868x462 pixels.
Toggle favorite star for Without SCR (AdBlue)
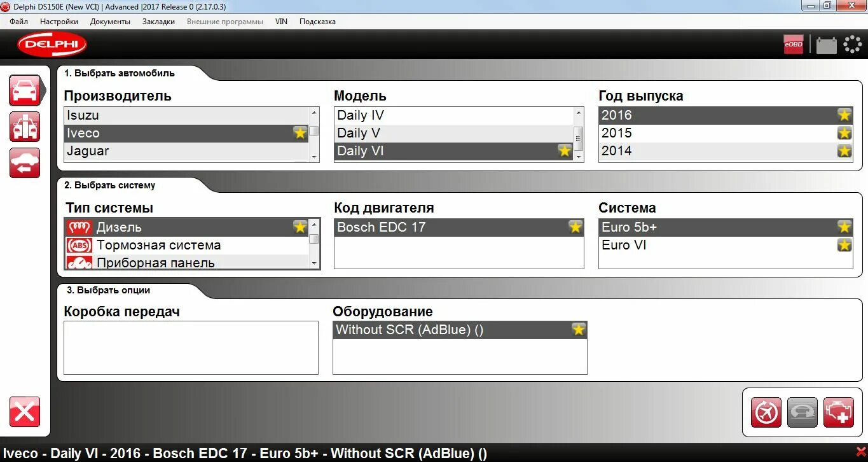coord(578,330)
